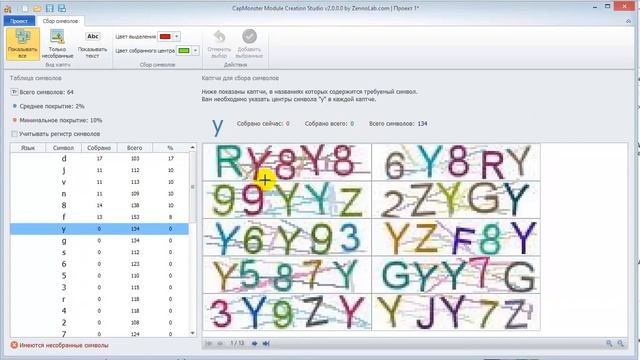Select the Показывать все view button
Image resolution: width=640 pixels, height=360 pixels.
[23, 44]
